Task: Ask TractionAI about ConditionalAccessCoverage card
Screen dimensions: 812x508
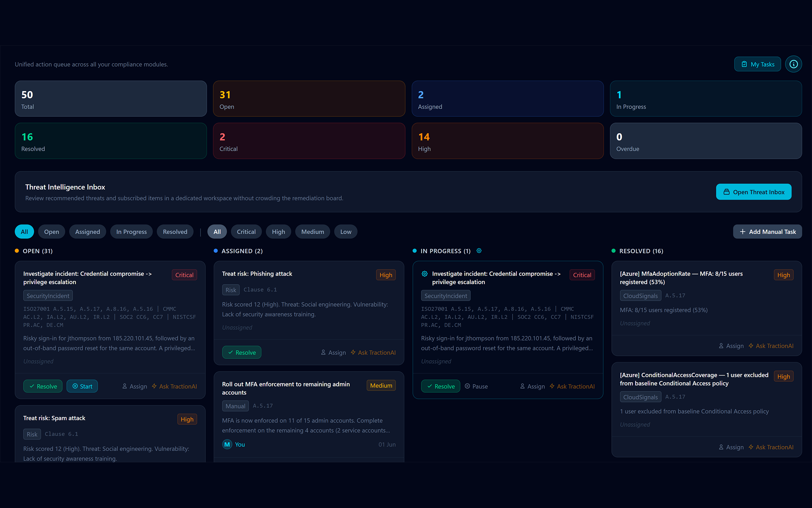Action: click(771, 447)
